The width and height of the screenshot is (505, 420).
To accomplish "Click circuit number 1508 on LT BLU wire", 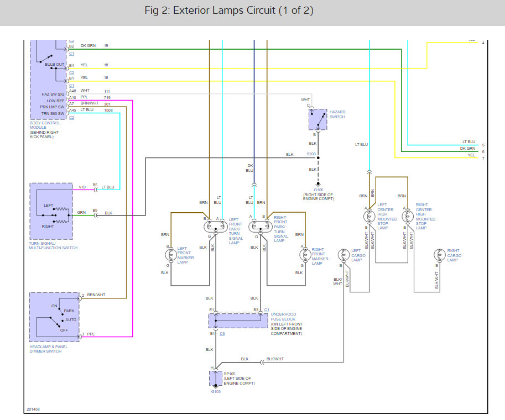I will (108, 111).
